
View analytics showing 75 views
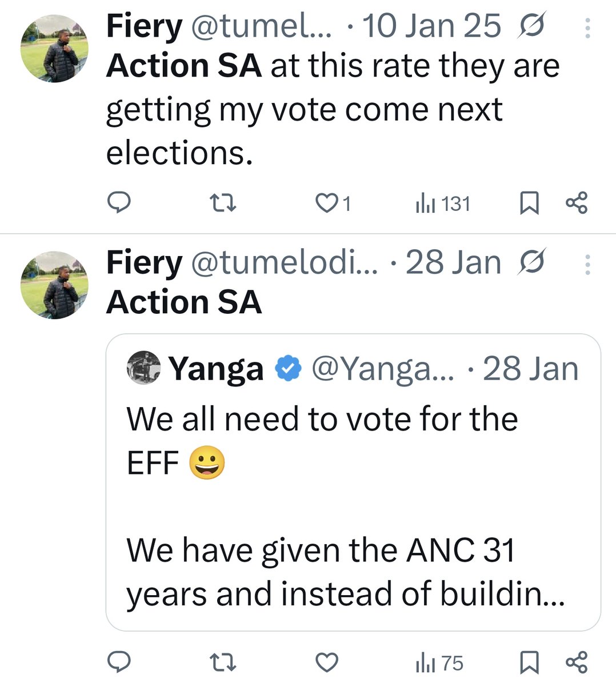pos(439,663)
